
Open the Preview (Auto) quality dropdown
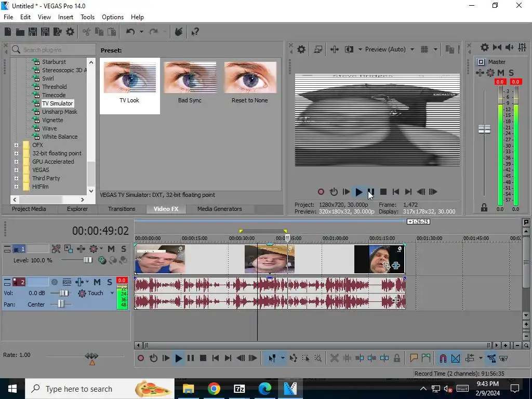(412, 49)
